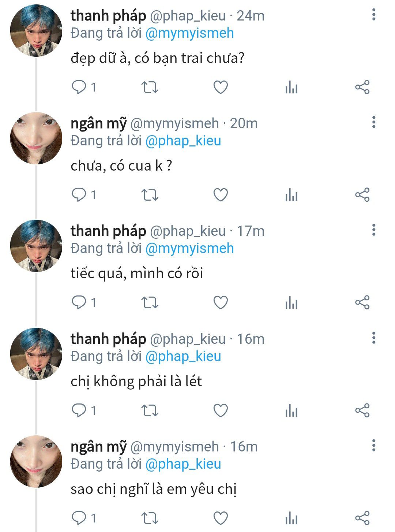View analytics for the 24m tweet
The image size is (395, 532).
click(x=291, y=87)
